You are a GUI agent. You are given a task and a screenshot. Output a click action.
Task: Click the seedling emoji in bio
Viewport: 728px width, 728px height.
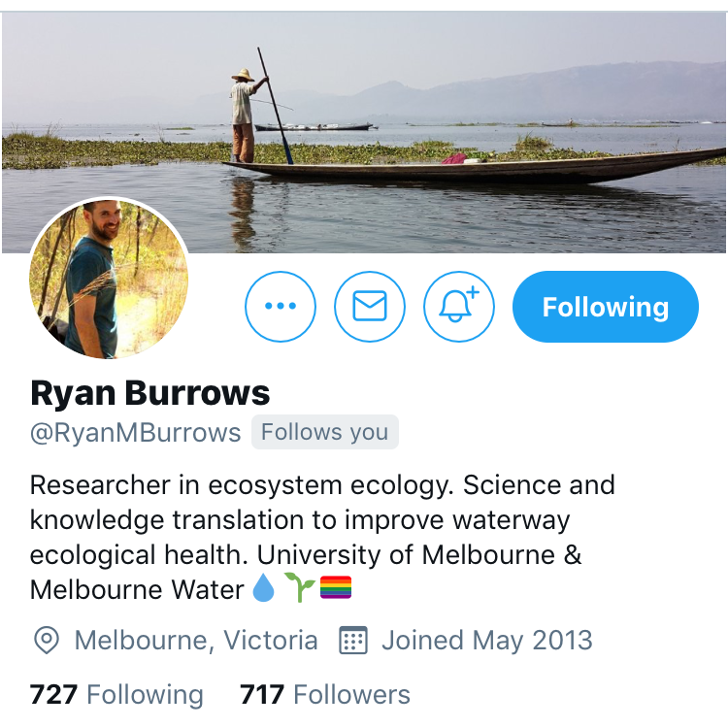299,588
